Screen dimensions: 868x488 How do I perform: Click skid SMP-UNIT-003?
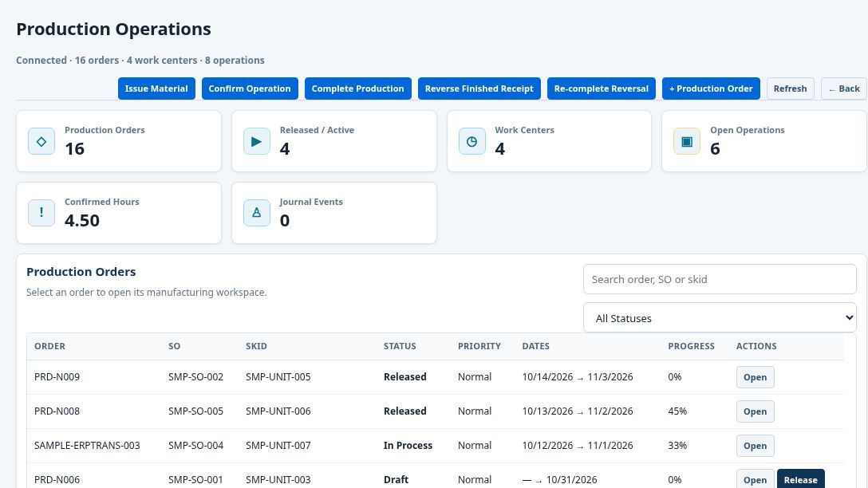278,480
